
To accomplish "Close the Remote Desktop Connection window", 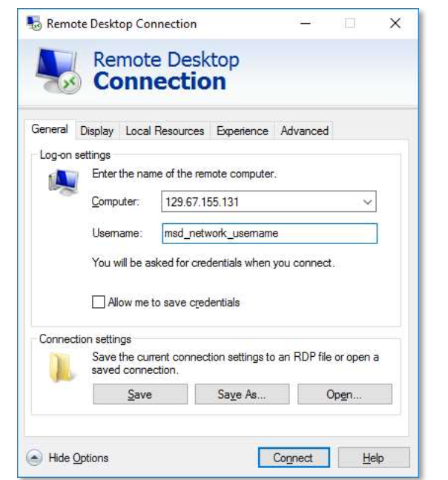I will coord(395,23).
